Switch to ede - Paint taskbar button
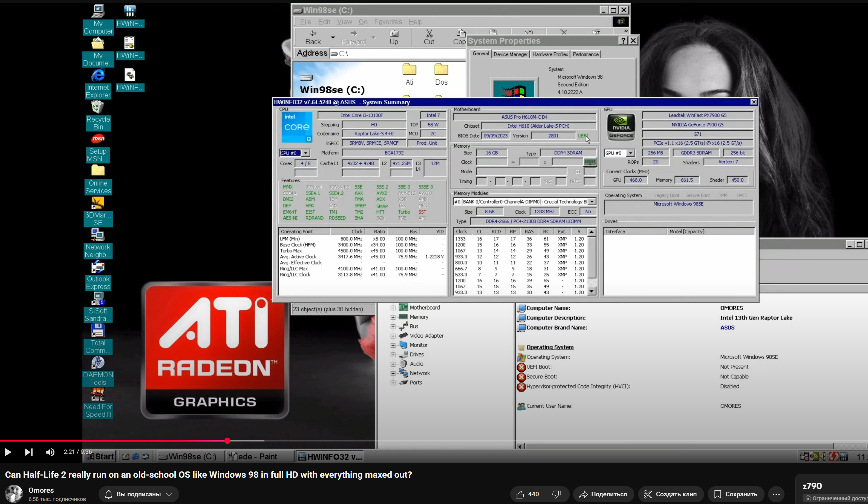 click(x=259, y=456)
